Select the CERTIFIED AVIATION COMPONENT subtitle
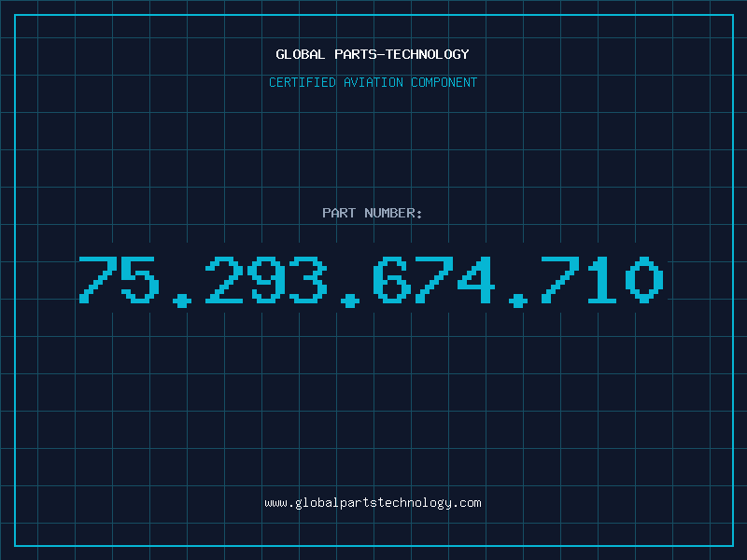The height and width of the screenshot is (560, 747). (373, 82)
